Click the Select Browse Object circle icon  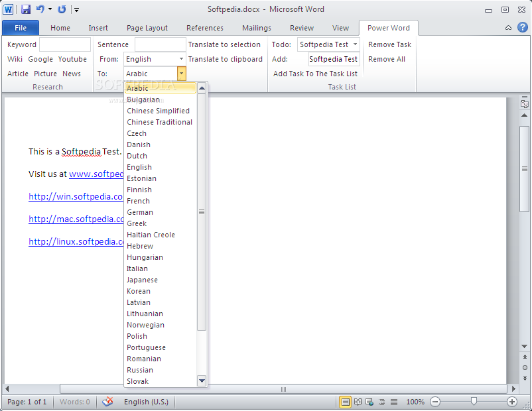click(525, 368)
